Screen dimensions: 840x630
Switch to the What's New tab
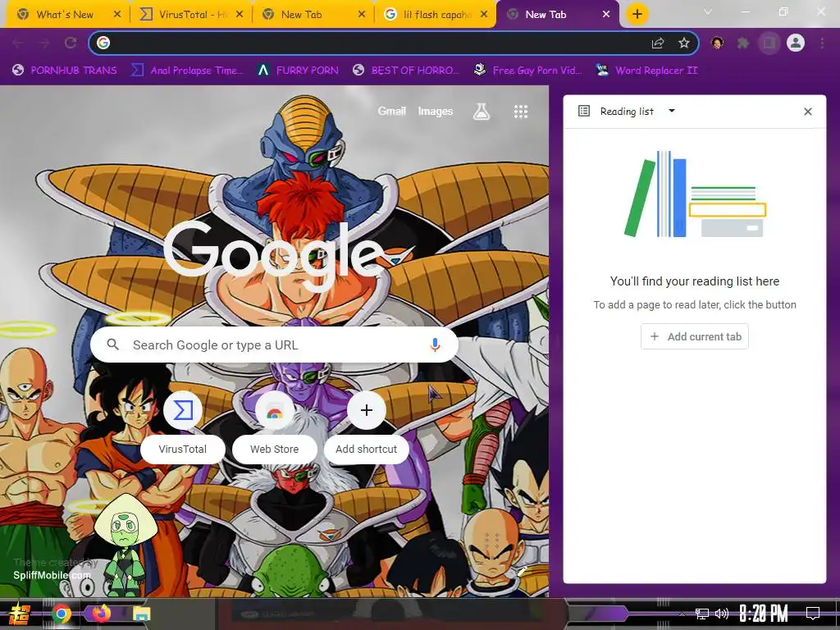click(x=64, y=15)
